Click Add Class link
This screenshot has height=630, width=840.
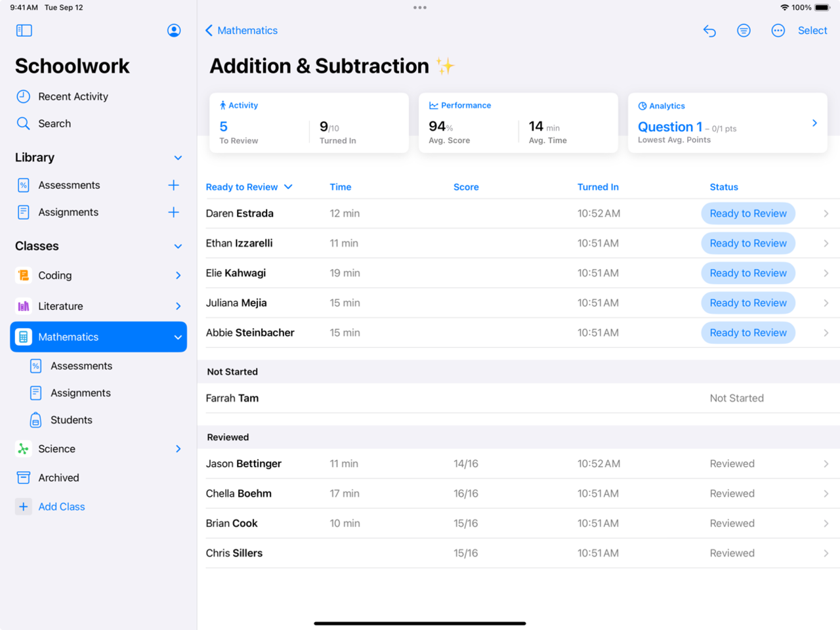pos(62,507)
